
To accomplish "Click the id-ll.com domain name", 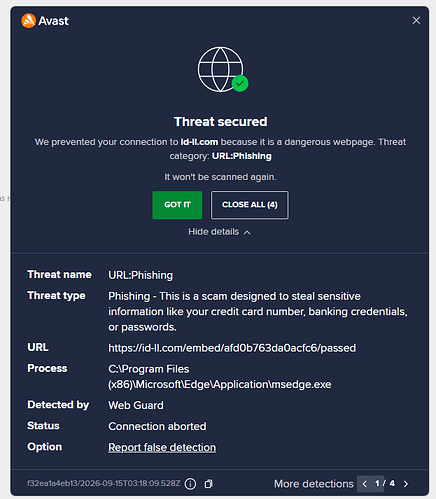I will 199,142.
